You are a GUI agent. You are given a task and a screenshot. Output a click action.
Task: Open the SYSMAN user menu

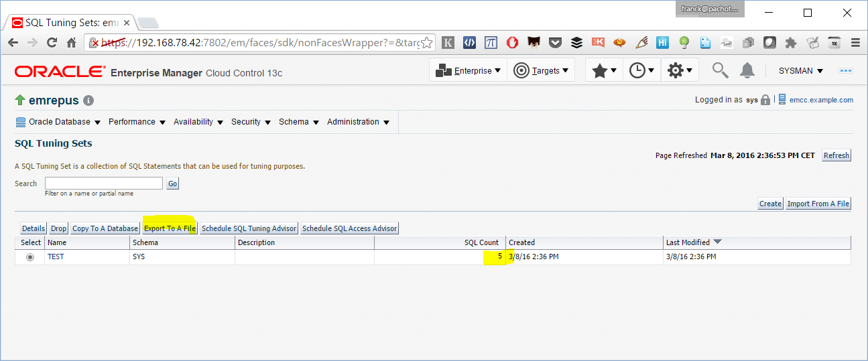[x=800, y=70]
